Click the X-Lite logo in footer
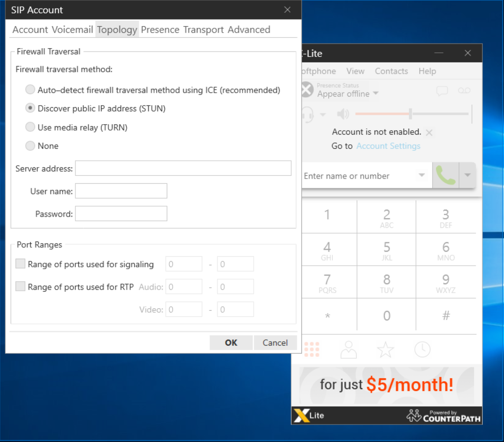Image resolution: width=504 pixels, height=442 pixels. [309, 415]
